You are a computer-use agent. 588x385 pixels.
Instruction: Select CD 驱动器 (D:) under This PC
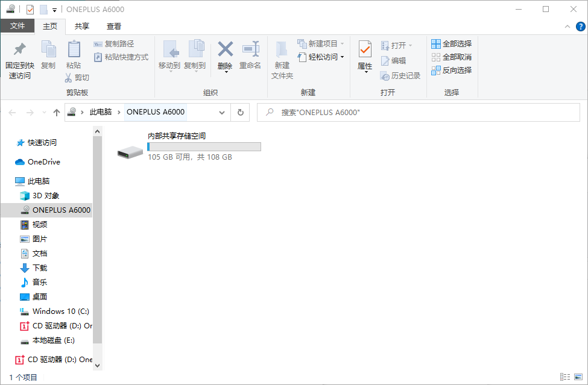coord(56,326)
